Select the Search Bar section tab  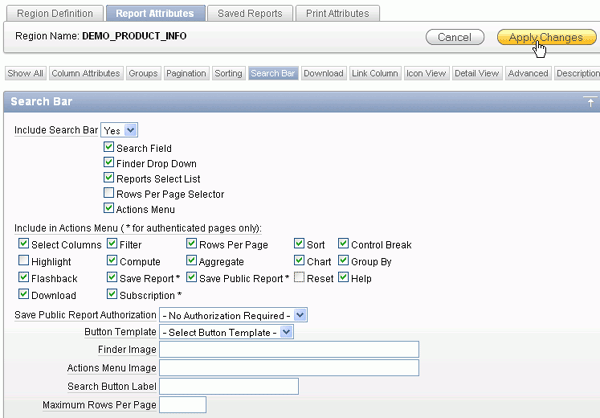coord(273,73)
